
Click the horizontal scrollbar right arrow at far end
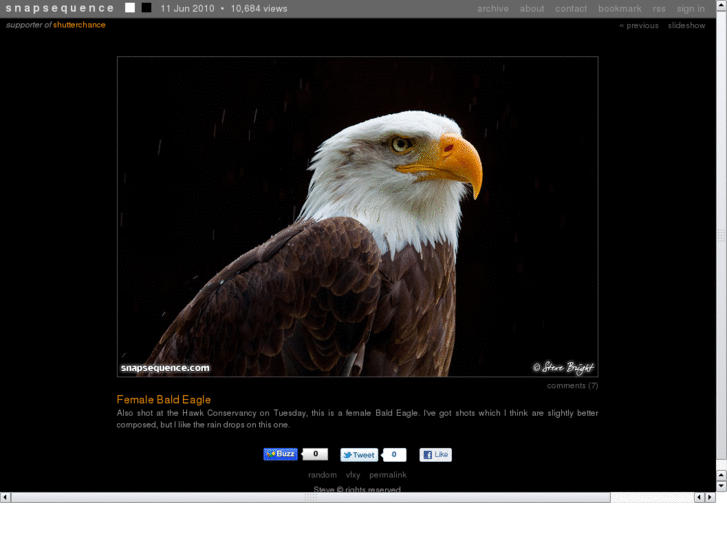point(710,497)
